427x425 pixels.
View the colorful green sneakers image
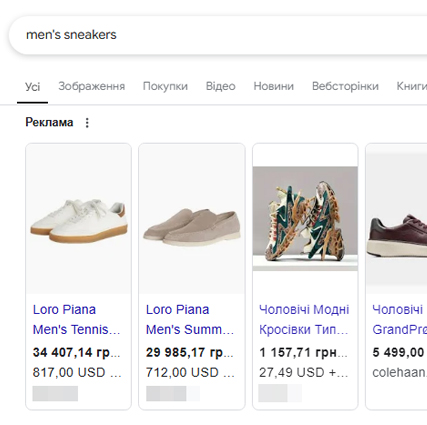coord(305,218)
